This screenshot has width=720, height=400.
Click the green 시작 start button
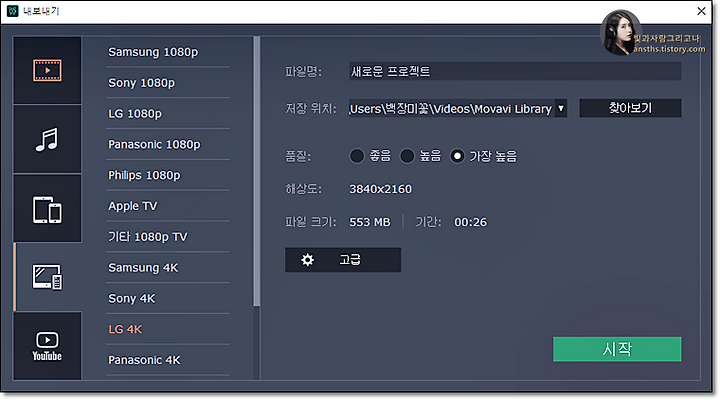click(x=617, y=349)
